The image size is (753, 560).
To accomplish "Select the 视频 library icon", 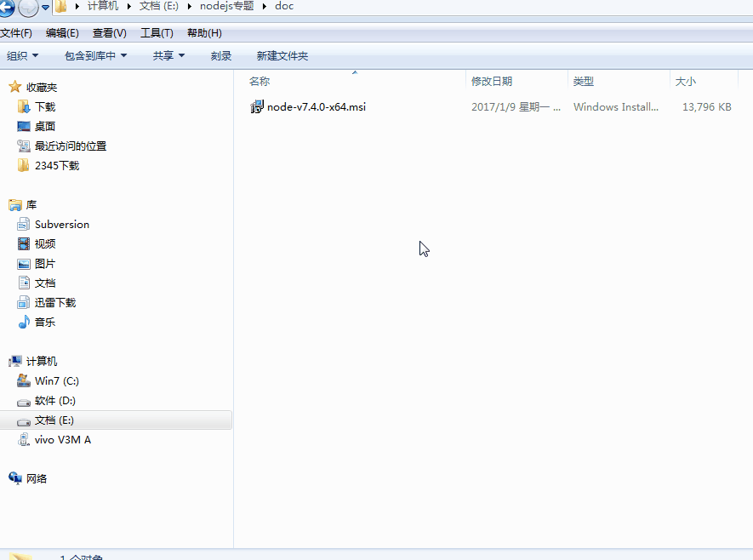I will coord(24,244).
